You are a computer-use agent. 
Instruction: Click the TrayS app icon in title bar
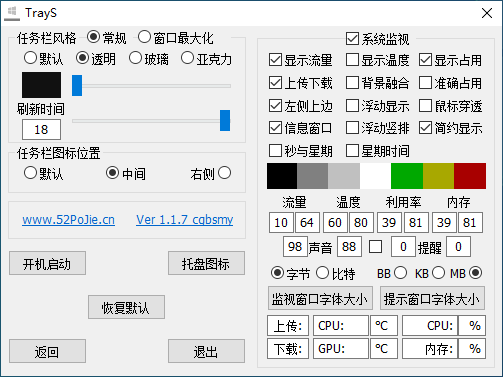coord(12,13)
